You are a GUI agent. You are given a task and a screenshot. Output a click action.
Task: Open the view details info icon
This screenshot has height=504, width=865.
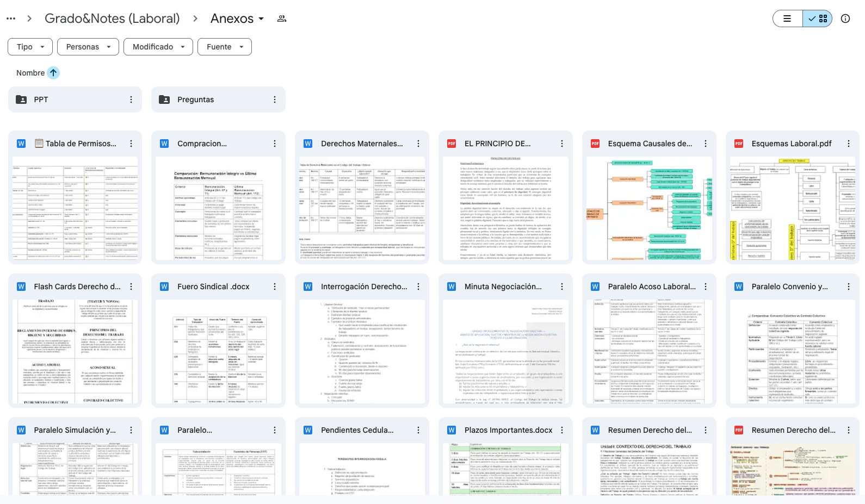click(x=845, y=18)
